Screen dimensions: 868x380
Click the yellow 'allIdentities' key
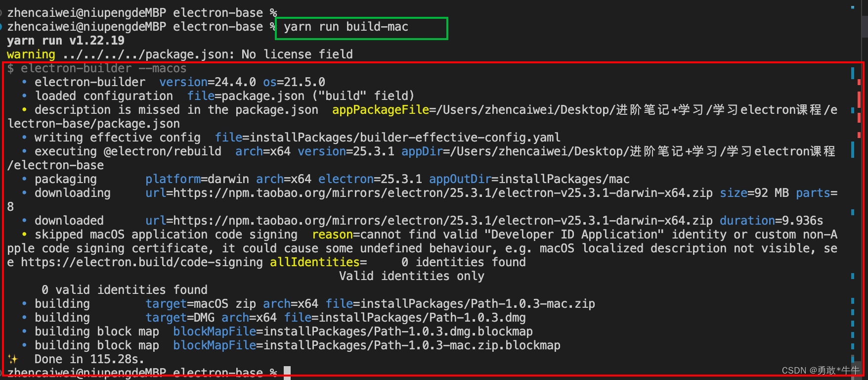pyautogui.click(x=315, y=262)
